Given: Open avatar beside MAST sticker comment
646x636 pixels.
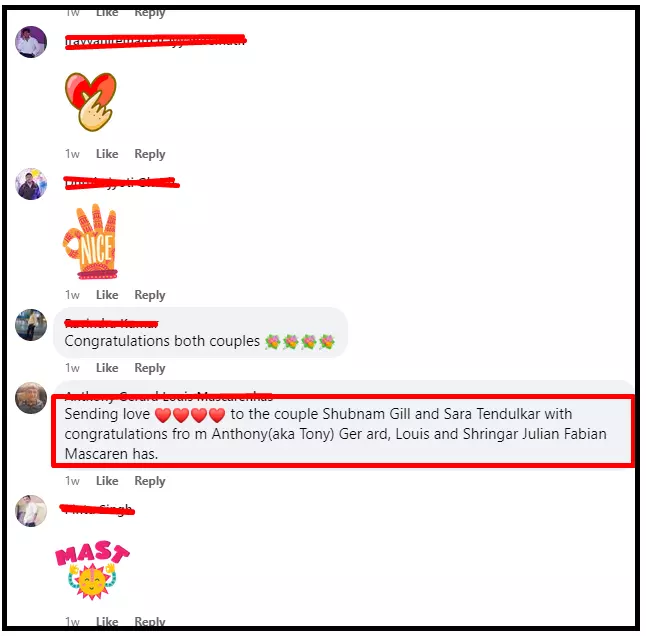Looking at the screenshot, I should [x=31, y=511].
